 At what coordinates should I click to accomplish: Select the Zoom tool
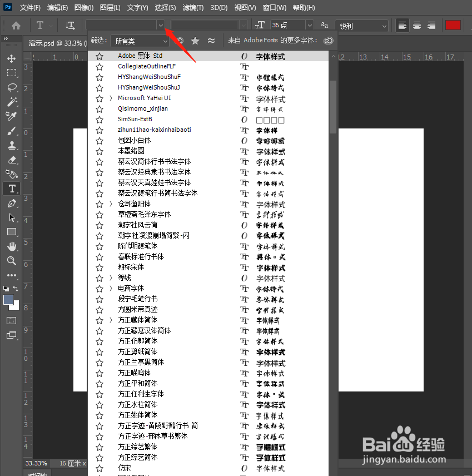click(x=12, y=261)
